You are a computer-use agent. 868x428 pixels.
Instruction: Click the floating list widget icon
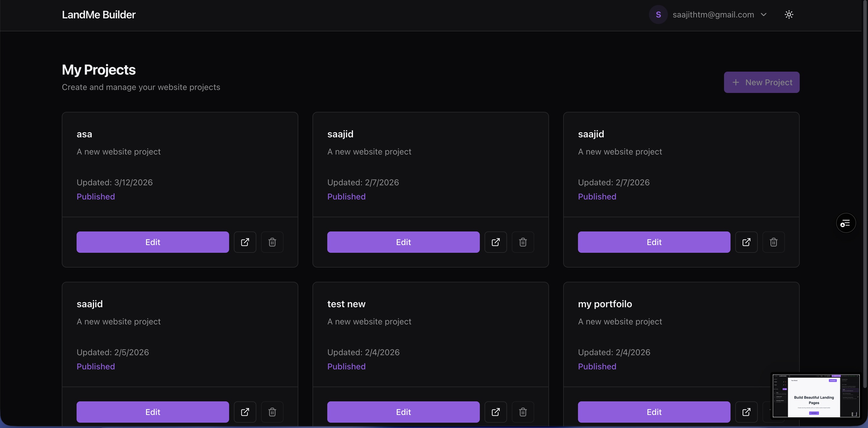point(846,223)
